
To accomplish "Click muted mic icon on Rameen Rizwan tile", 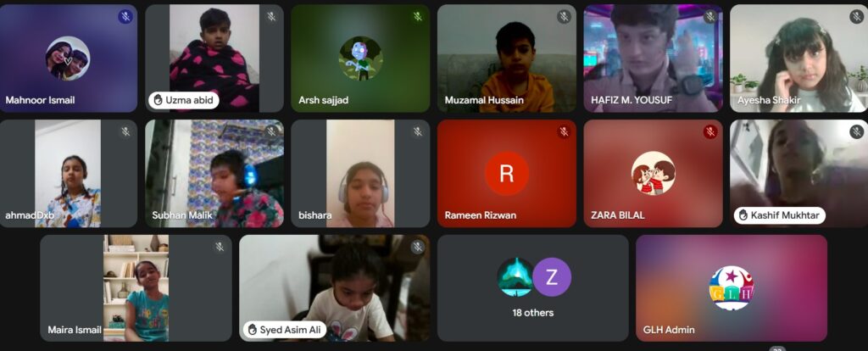I will [x=564, y=131].
